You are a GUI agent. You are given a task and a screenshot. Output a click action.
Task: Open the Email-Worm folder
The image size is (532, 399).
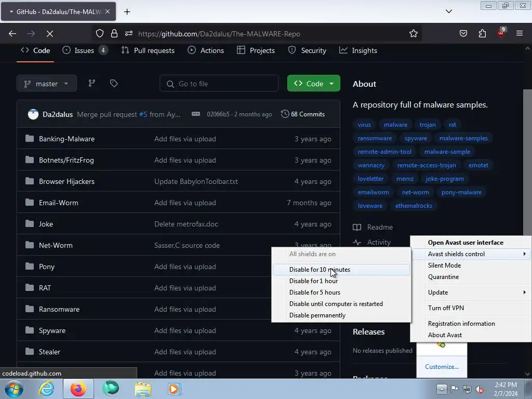click(58, 203)
